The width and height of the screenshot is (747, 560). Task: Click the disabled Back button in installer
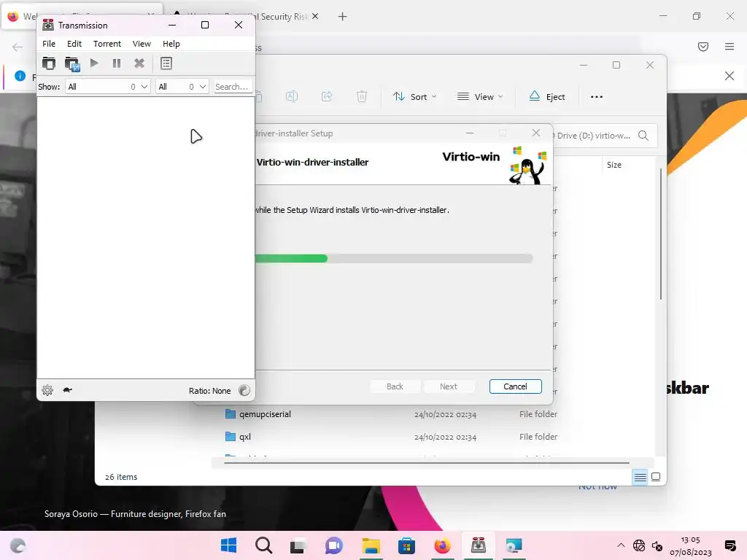coord(395,386)
